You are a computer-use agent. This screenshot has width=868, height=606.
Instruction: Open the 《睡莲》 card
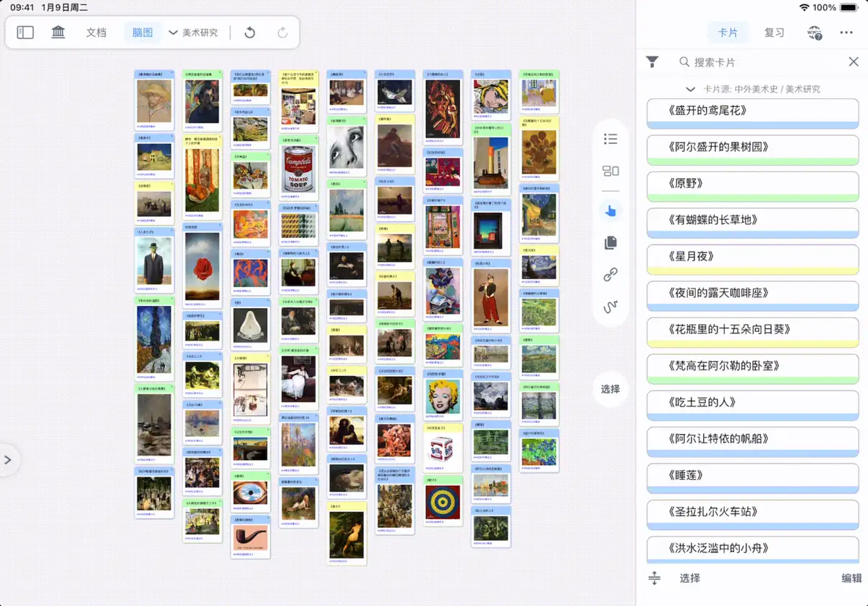tap(753, 478)
